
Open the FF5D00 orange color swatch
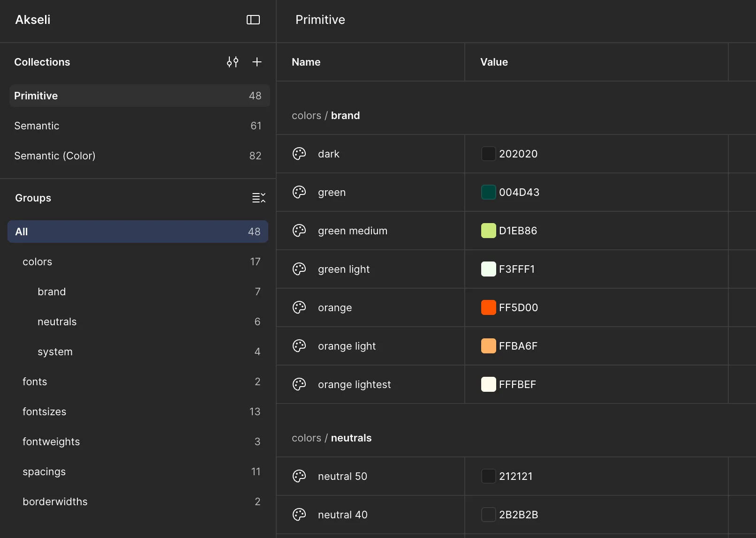[489, 307]
